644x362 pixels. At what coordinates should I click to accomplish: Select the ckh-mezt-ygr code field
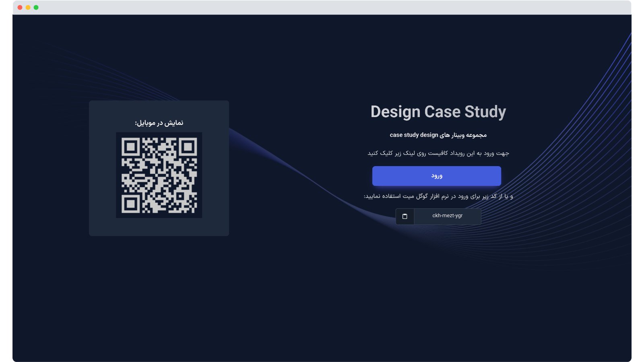pos(448,216)
